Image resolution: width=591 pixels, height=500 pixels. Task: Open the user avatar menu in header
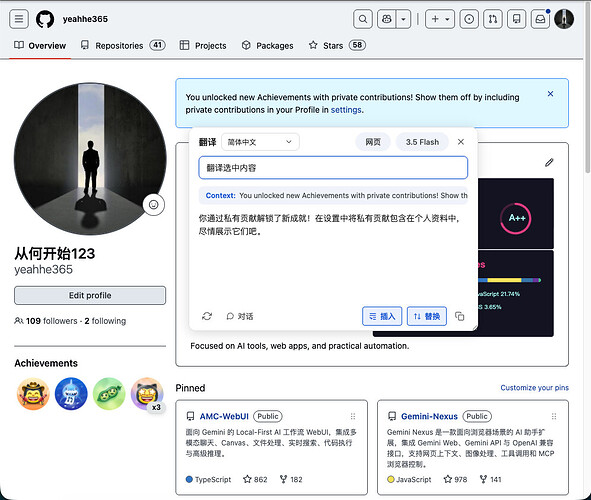coord(564,19)
